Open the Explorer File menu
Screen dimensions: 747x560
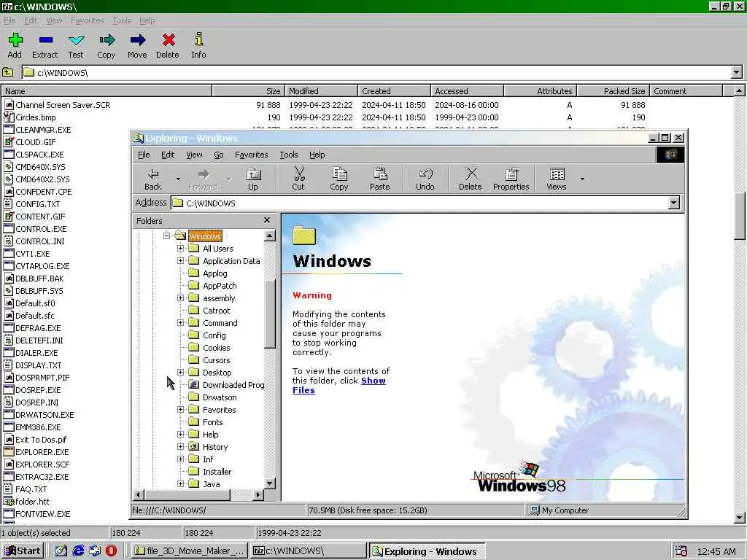[x=144, y=155]
